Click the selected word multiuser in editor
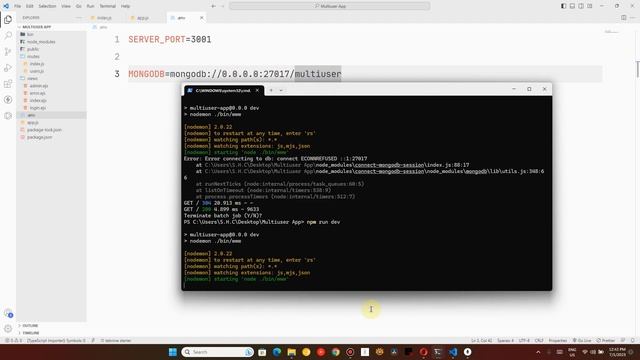Viewport: 640px width, 360px height. pos(318,74)
